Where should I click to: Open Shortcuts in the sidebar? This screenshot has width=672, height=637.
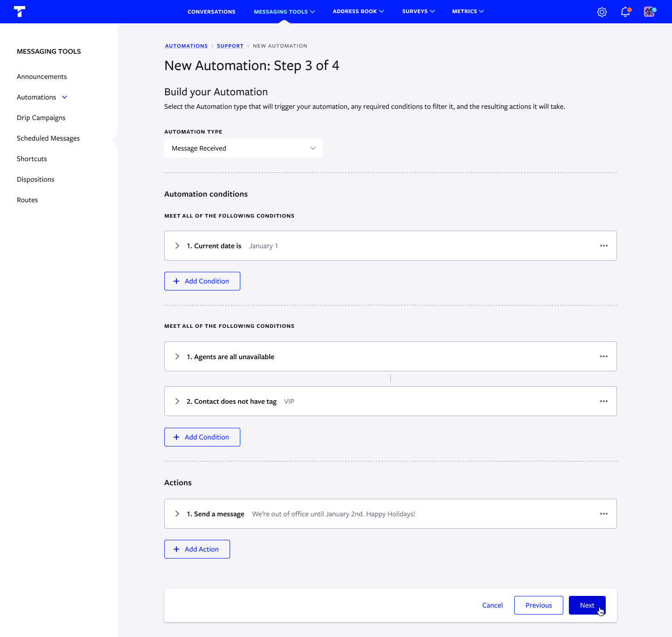coord(32,159)
